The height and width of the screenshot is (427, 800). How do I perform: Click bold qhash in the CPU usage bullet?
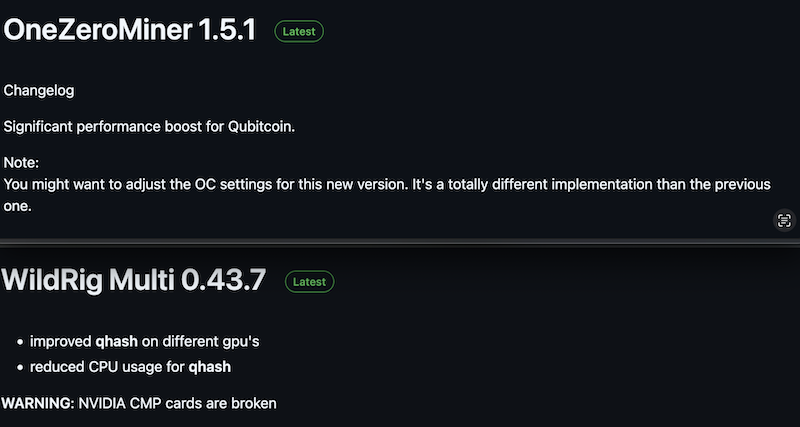210,367
